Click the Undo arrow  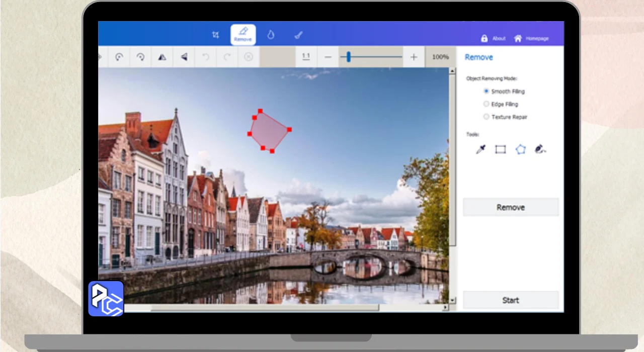click(x=205, y=57)
